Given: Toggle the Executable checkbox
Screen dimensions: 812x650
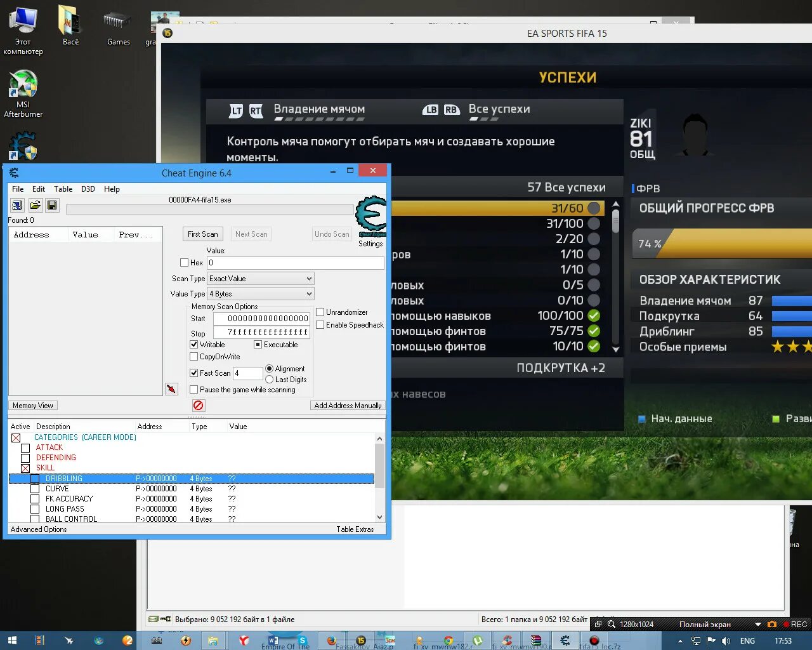Looking at the screenshot, I should 258,345.
